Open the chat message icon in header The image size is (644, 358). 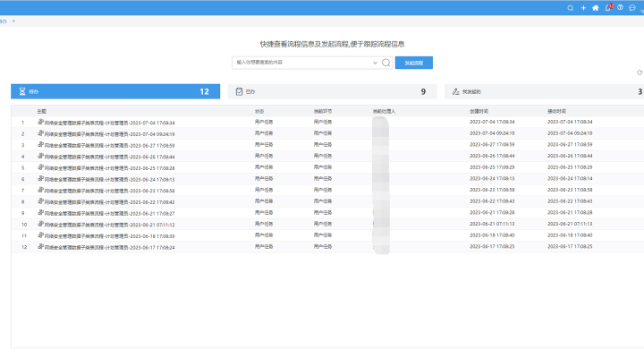point(632,7)
